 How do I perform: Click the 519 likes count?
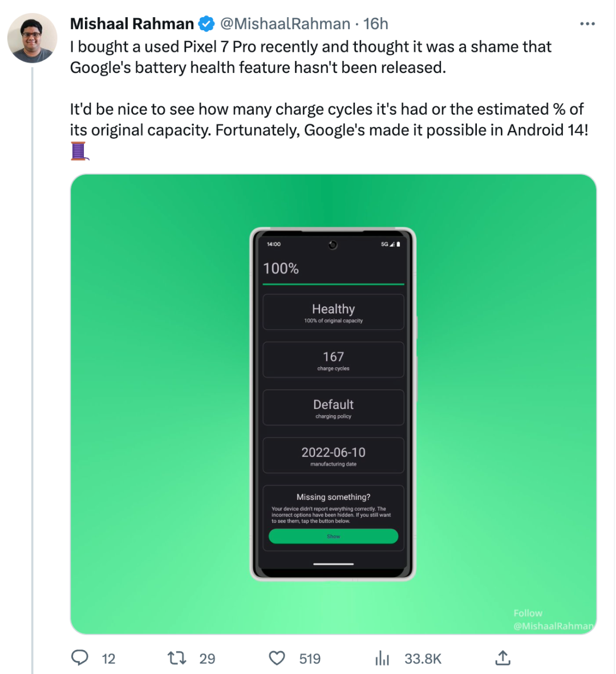pyautogui.click(x=310, y=659)
